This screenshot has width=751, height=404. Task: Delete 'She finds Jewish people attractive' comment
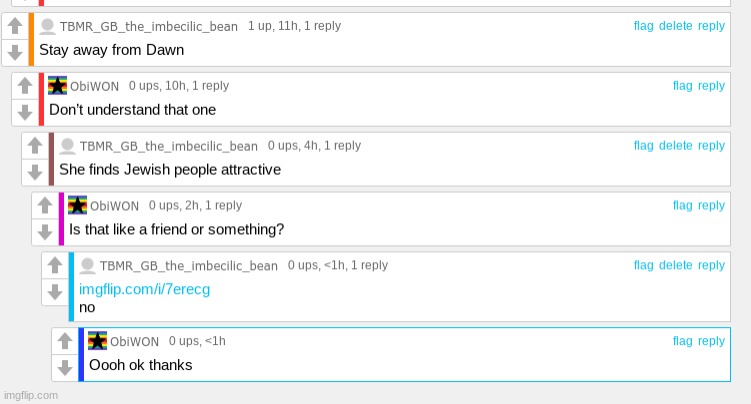pos(675,146)
